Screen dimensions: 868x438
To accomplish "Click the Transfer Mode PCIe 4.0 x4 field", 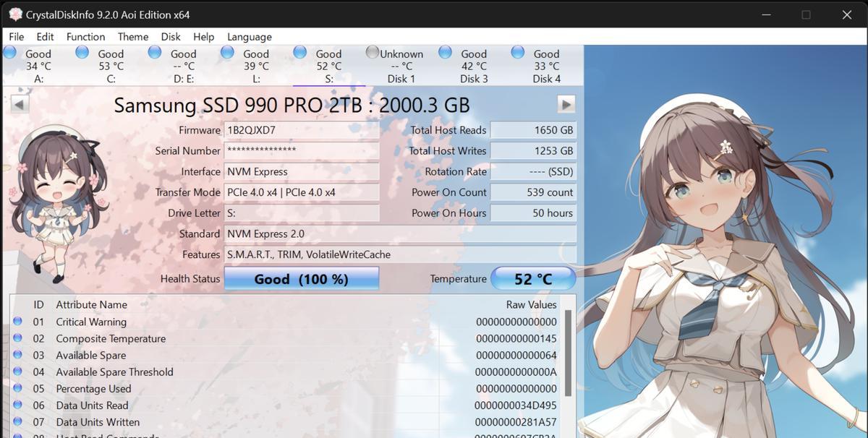I will coord(302,192).
